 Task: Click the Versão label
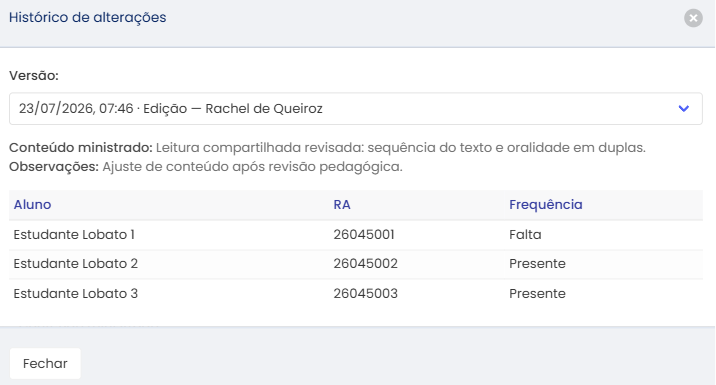(34, 76)
